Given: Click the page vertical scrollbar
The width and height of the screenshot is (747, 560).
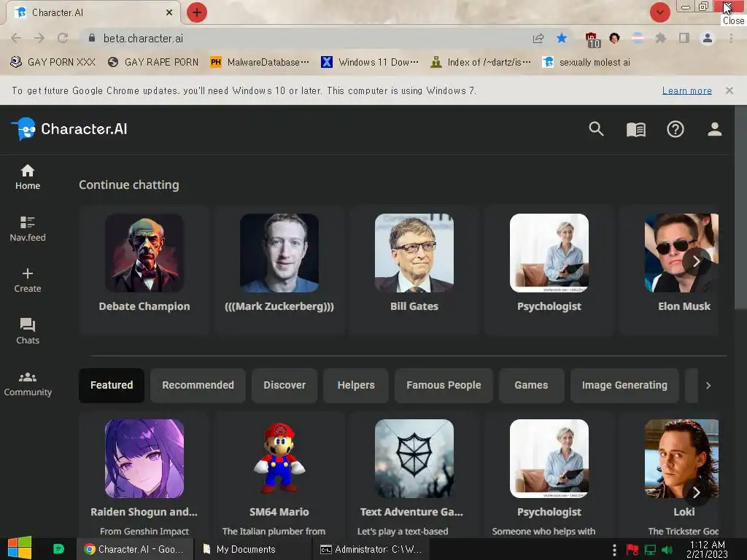Looking at the screenshot, I should 740,207.
